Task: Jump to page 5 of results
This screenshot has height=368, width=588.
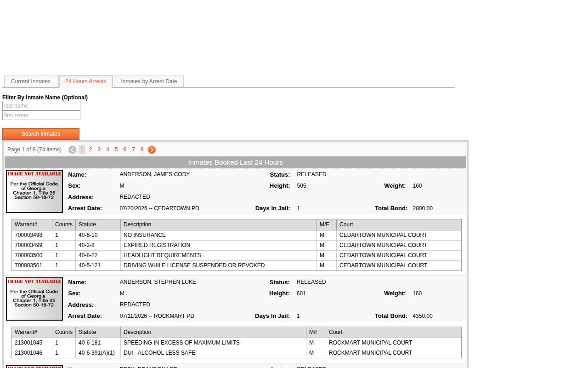Action: 116,149
